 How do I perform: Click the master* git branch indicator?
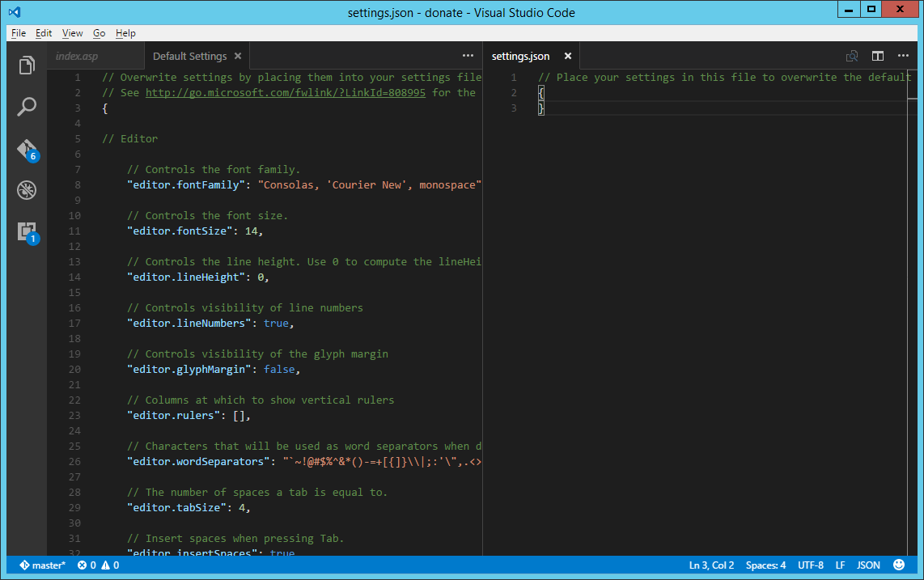pos(42,565)
